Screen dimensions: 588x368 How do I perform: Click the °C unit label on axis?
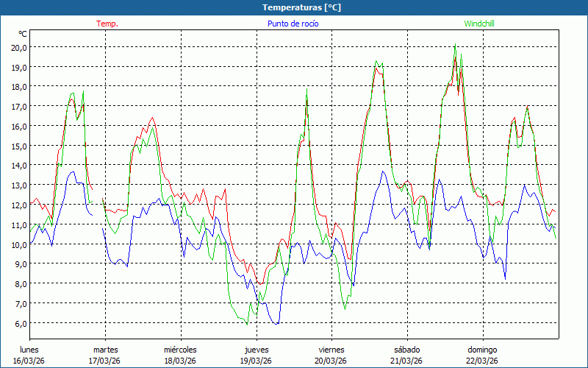click(x=22, y=34)
